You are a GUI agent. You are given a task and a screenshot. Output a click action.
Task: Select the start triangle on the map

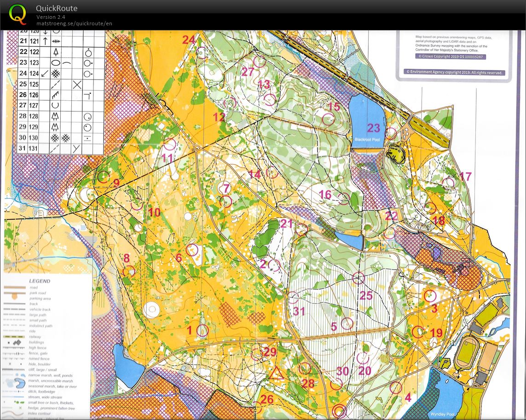coord(277,374)
